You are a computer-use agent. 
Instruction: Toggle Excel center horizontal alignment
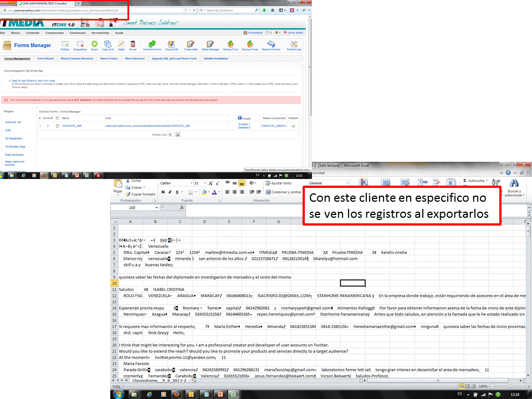pos(234,192)
